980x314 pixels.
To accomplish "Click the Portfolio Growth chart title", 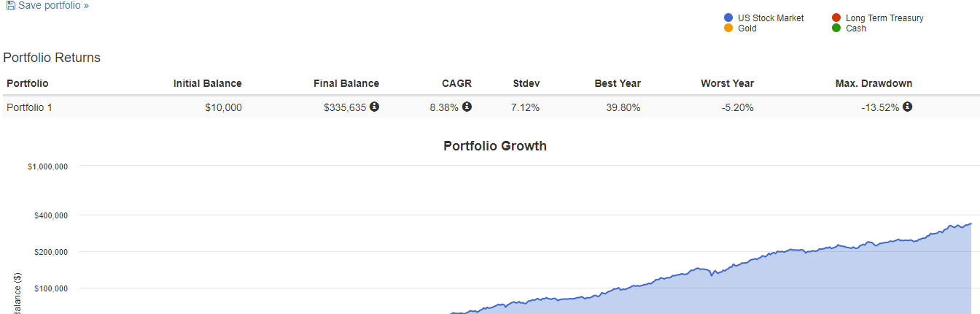I will point(495,146).
